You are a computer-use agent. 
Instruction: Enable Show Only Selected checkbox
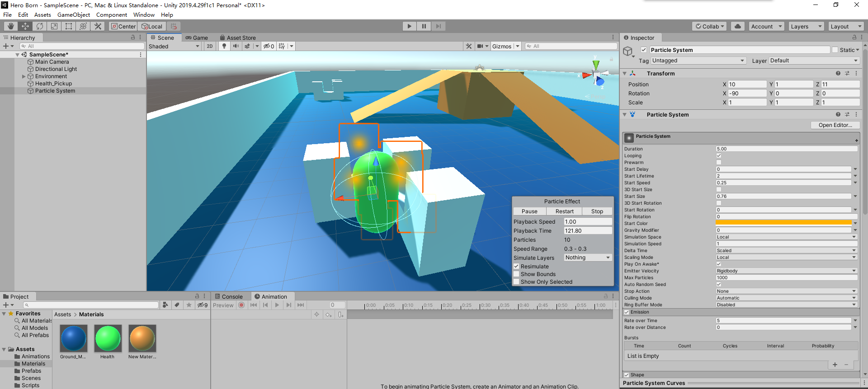(516, 281)
